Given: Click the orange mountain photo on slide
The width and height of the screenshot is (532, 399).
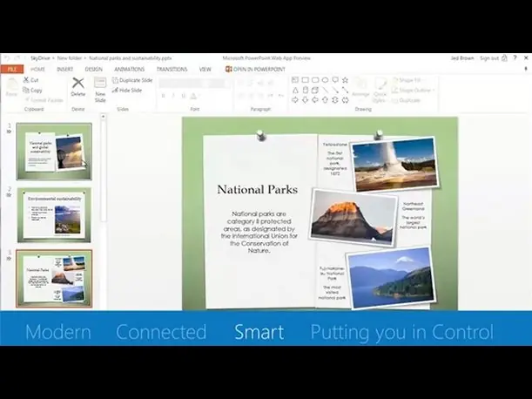Looking at the screenshot, I should click(354, 218).
